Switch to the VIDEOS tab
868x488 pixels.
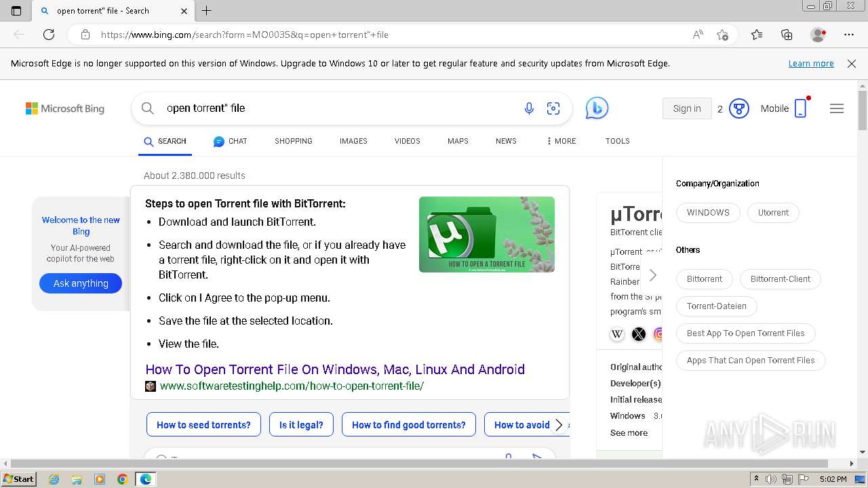coord(408,141)
